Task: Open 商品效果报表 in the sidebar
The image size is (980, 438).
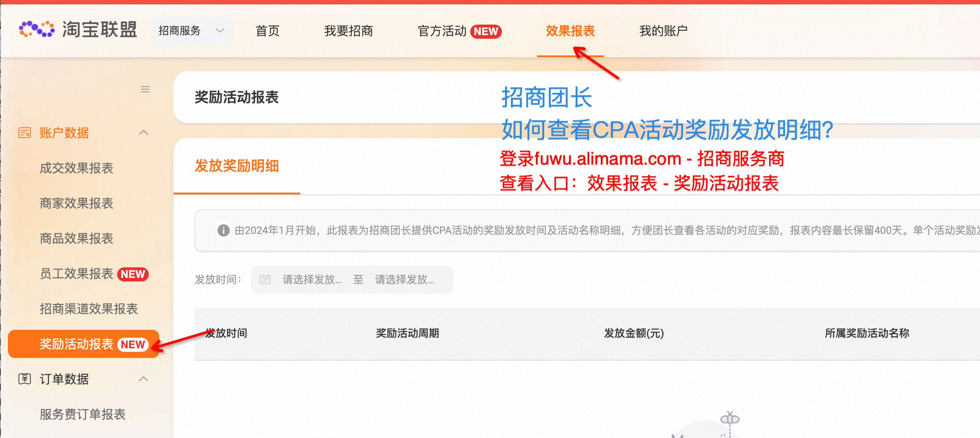Action: click(x=77, y=238)
